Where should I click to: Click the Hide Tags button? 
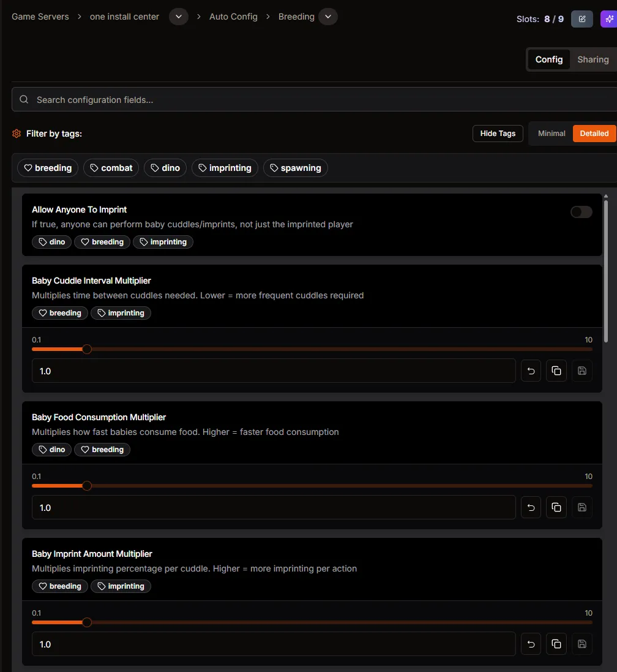pyautogui.click(x=498, y=133)
